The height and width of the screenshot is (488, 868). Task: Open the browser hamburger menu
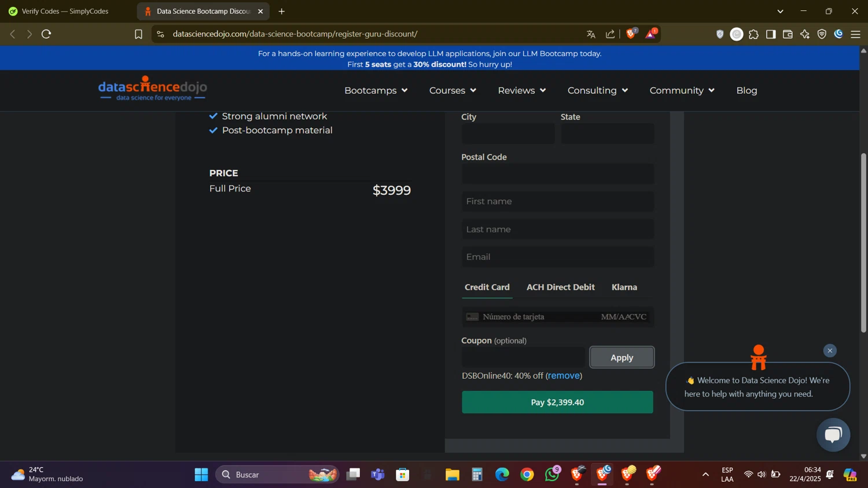pos(856,34)
